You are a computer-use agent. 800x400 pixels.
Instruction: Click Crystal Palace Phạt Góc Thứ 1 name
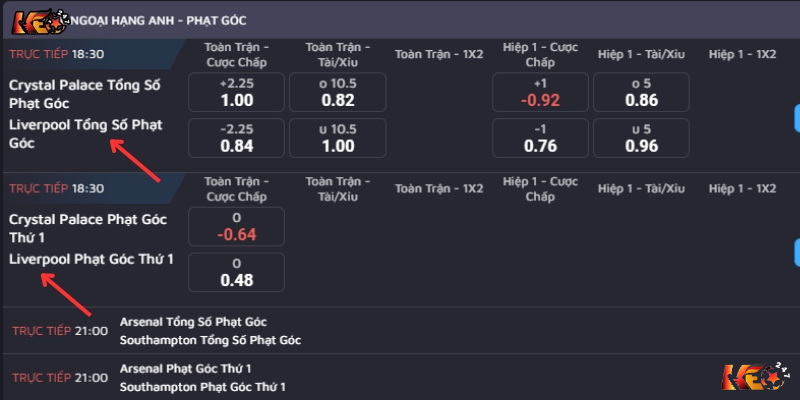[88, 227]
